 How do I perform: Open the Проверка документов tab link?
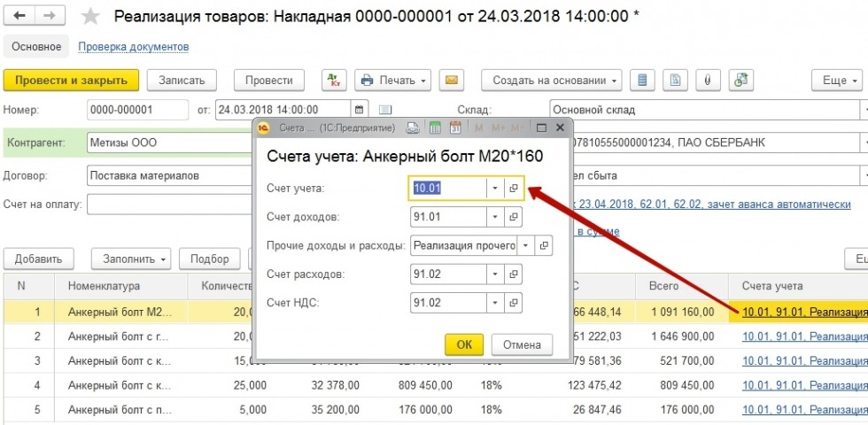click(134, 47)
